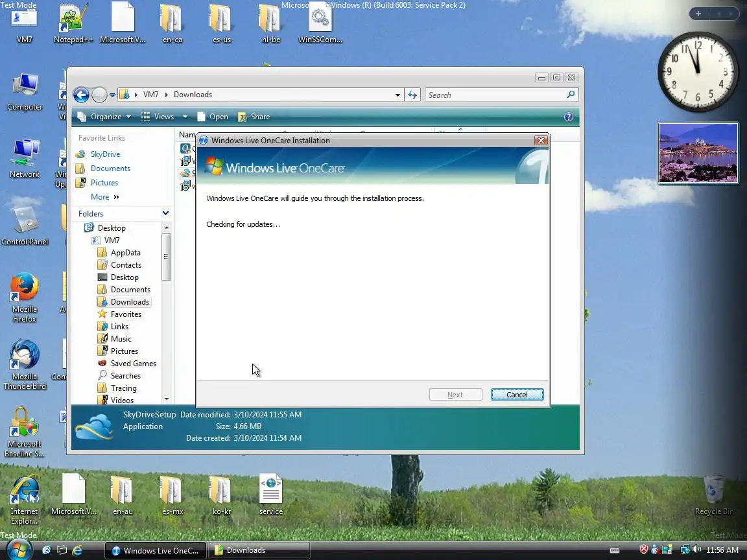Click the taskbar clock showing 11:56 AM
747x560 pixels.
[722, 550]
